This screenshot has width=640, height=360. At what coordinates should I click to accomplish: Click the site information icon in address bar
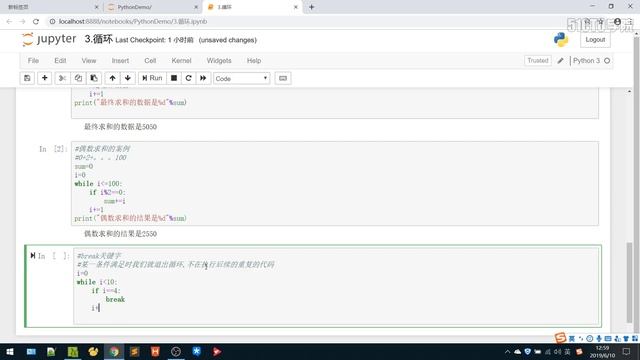[x=52, y=21]
